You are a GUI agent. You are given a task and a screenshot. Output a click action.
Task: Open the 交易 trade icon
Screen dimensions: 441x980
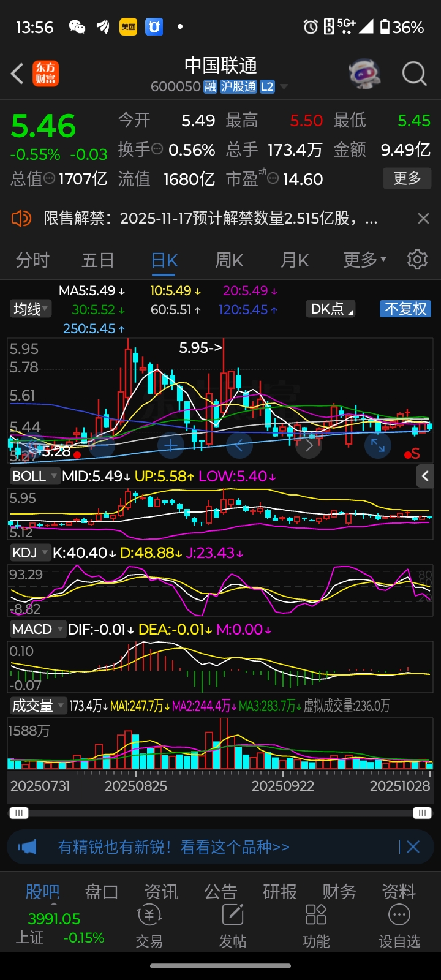[x=149, y=925]
